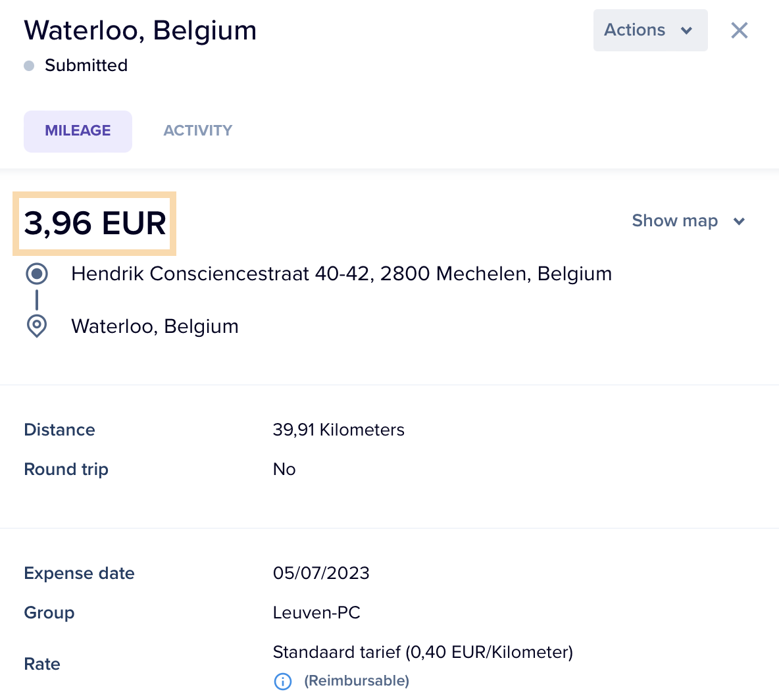Click the chevron inside Actions button
Image resolution: width=779 pixels, height=700 pixels.
687,31
